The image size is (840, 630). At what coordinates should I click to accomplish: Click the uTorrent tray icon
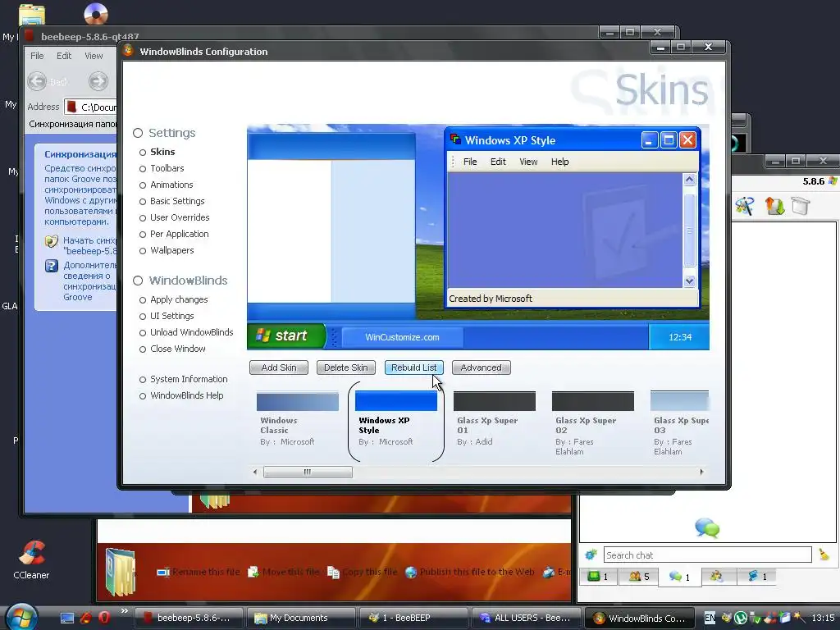tap(741, 618)
